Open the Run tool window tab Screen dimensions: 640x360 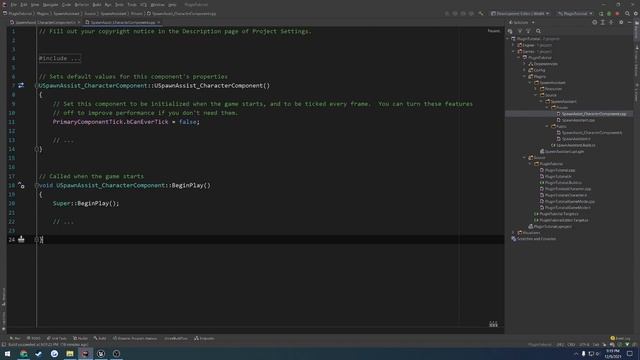point(15,338)
